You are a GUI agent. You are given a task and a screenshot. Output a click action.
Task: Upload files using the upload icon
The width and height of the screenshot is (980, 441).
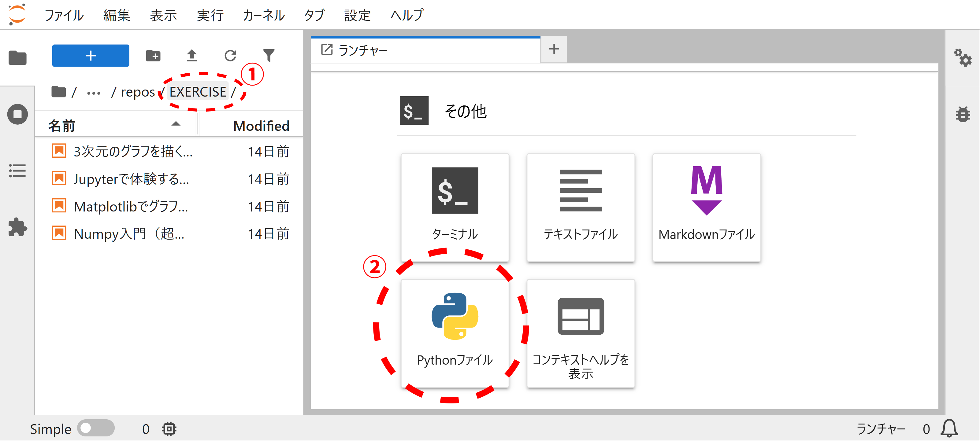[192, 56]
